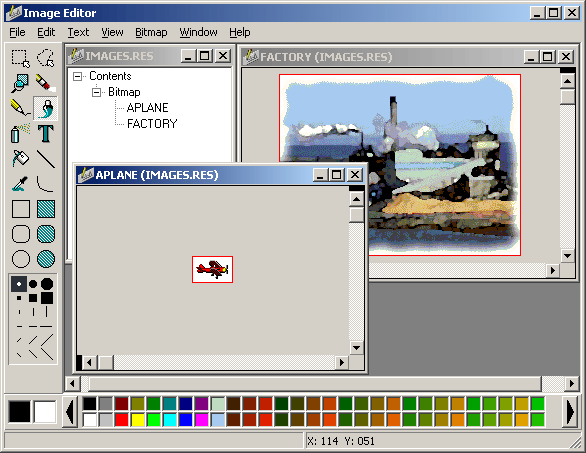This screenshot has height=453, width=586.
Task: Select FACTORY in the resource tree
Action: (x=152, y=124)
